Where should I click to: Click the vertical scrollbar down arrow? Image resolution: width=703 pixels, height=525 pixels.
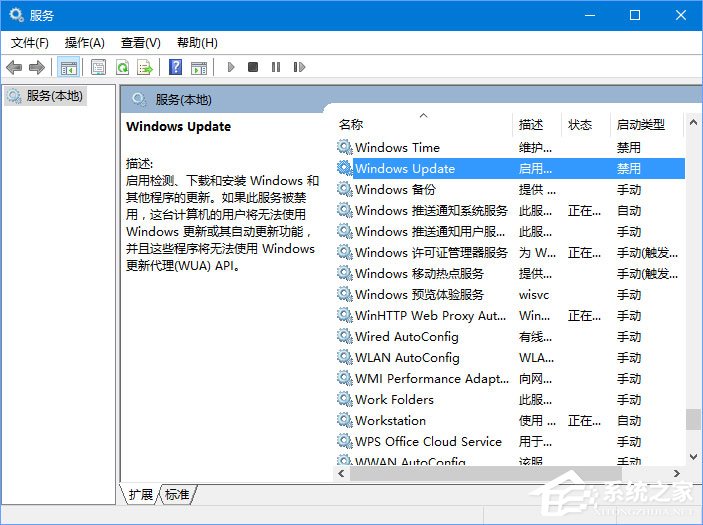[693, 457]
